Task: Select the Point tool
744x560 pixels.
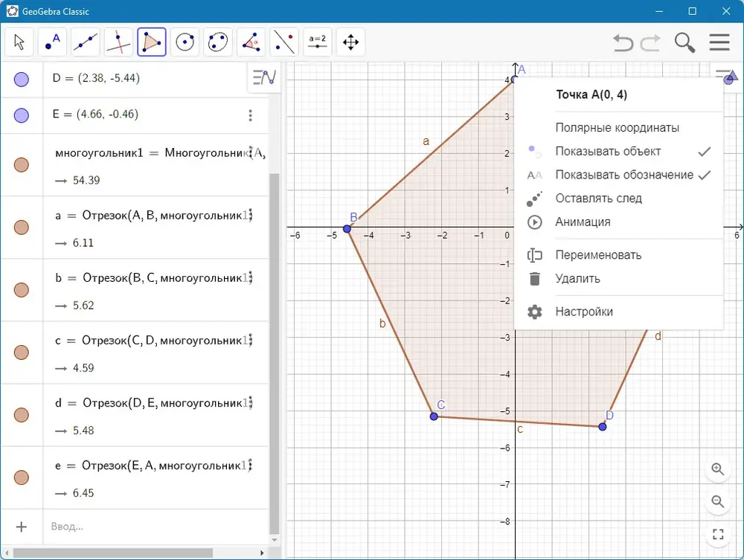Action: pos(52,42)
